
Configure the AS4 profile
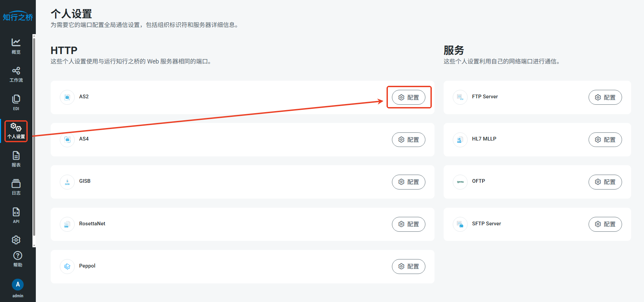408,140
